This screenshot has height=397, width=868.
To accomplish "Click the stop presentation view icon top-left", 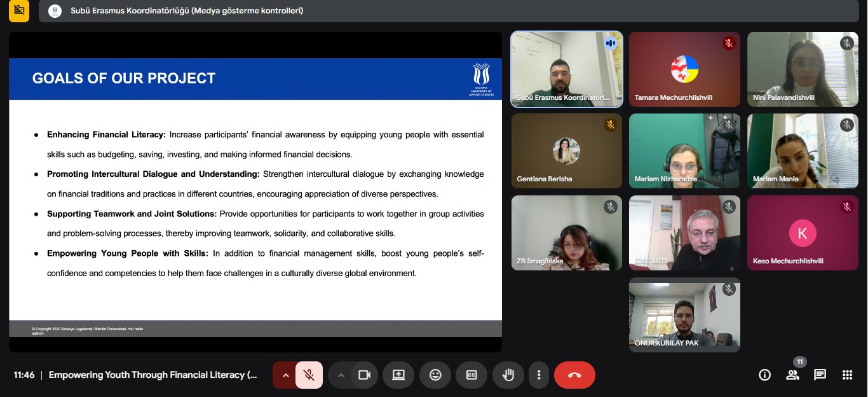I will [19, 11].
